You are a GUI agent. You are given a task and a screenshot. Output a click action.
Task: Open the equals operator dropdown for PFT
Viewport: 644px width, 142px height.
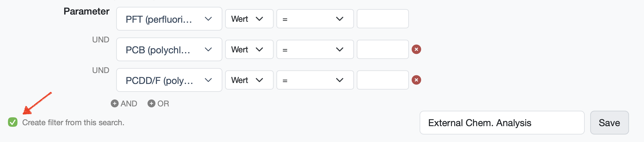[x=315, y=19]
